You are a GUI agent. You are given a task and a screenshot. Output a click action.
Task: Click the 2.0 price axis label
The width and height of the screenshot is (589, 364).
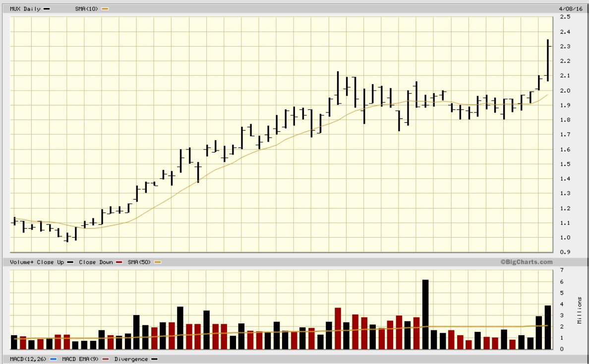565,91
